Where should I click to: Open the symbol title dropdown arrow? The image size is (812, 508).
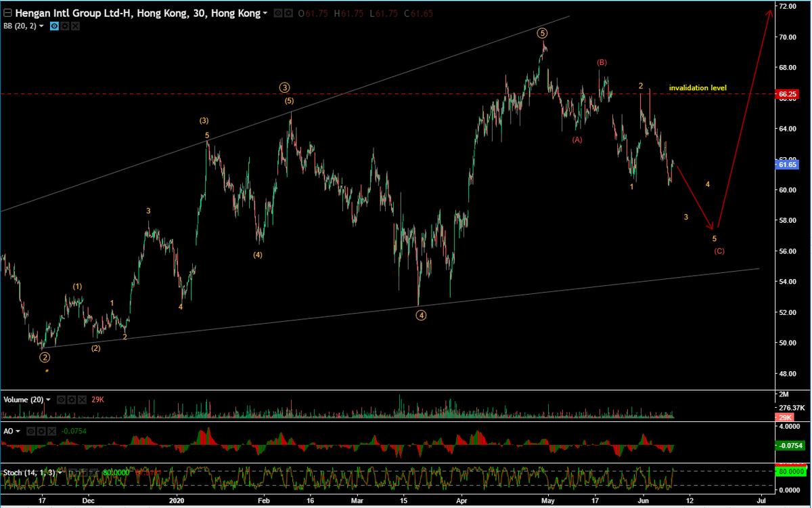pyautogui.click(x=266, y=13)
